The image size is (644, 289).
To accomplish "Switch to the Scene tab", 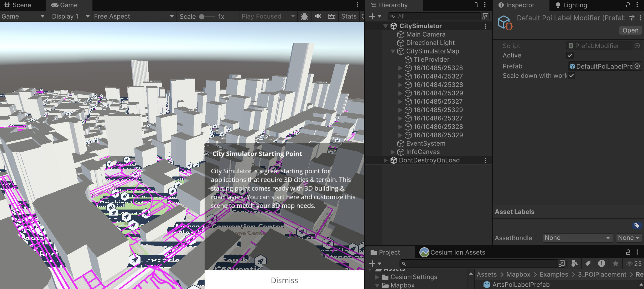I will [18, 5].
